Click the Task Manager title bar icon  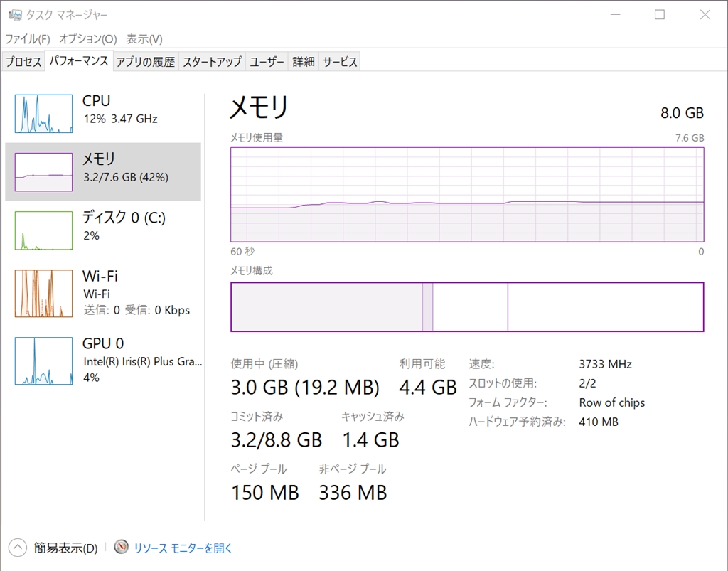coord(14,14)
